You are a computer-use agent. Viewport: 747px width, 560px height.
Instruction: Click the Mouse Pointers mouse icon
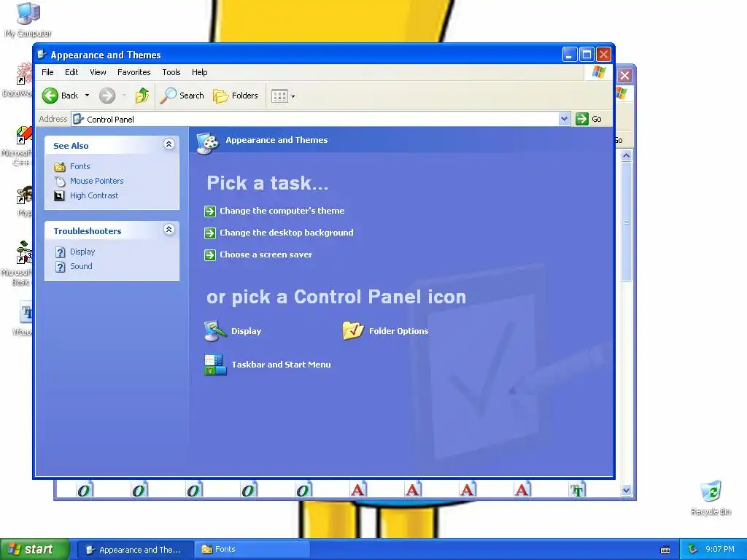pyautogui.click(x=60, y=181)
